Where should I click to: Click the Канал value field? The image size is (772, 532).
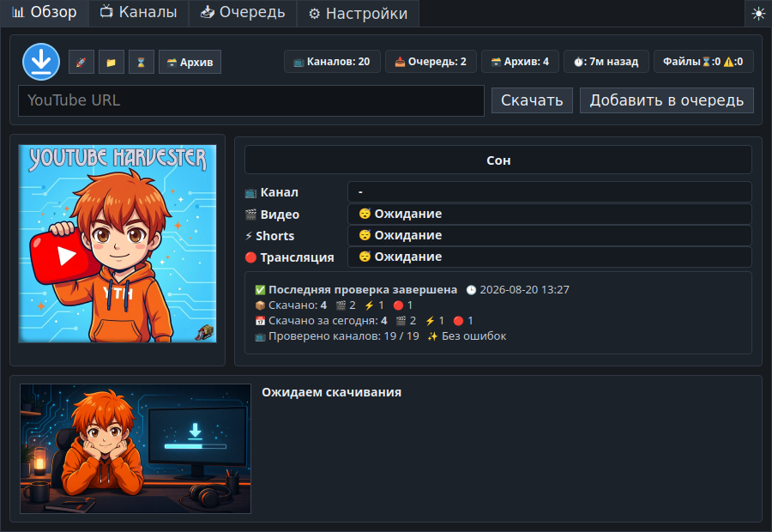point(550,191)
